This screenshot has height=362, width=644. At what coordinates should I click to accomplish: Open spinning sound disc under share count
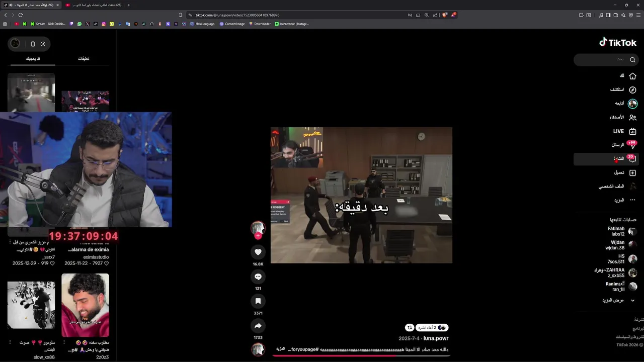coord(258,349)
